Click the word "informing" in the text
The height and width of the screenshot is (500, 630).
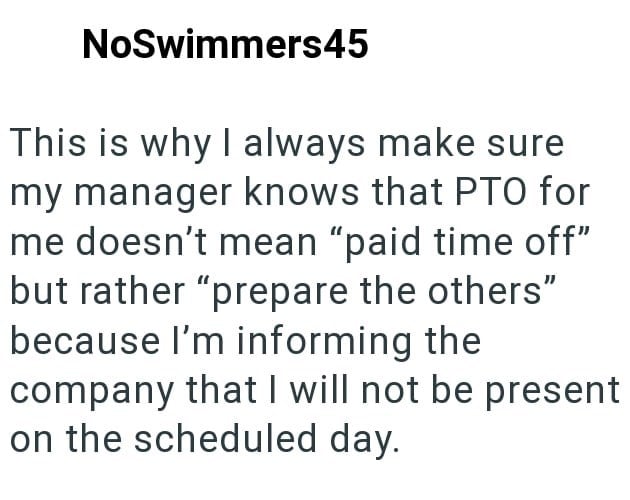coord(335,339)
